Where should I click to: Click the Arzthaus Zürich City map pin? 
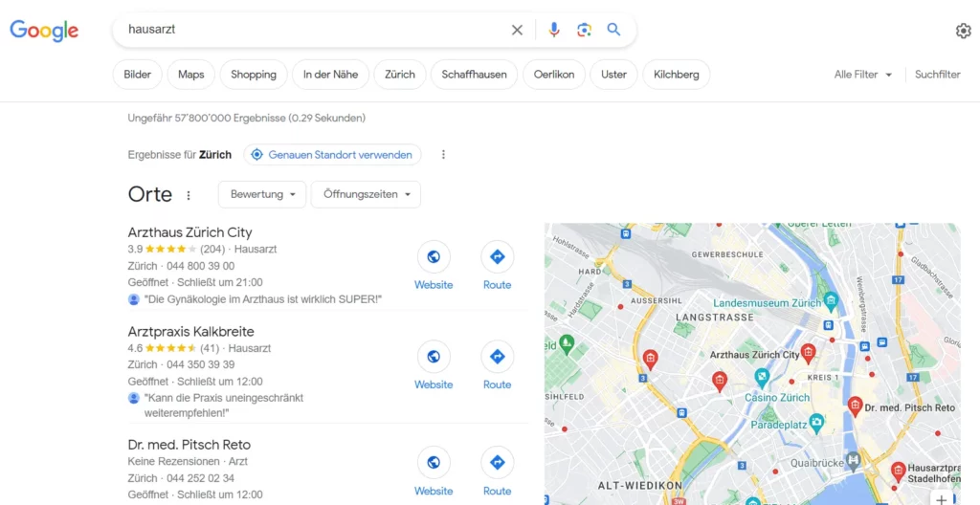pyautogui.click(x=808, y=353)
